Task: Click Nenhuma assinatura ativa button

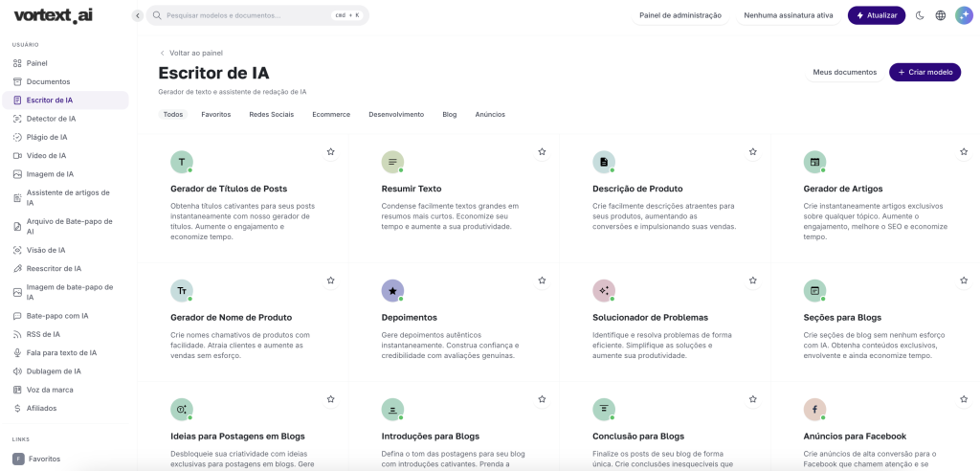Action: [789, 15]
